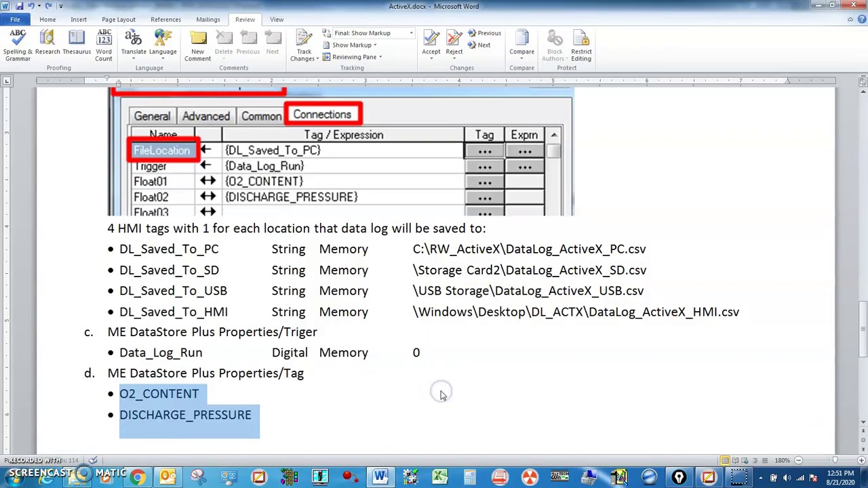This screenshot has height=488, width=868.
Task: Open the Language dropdown
Action: [x=163, y=46]
